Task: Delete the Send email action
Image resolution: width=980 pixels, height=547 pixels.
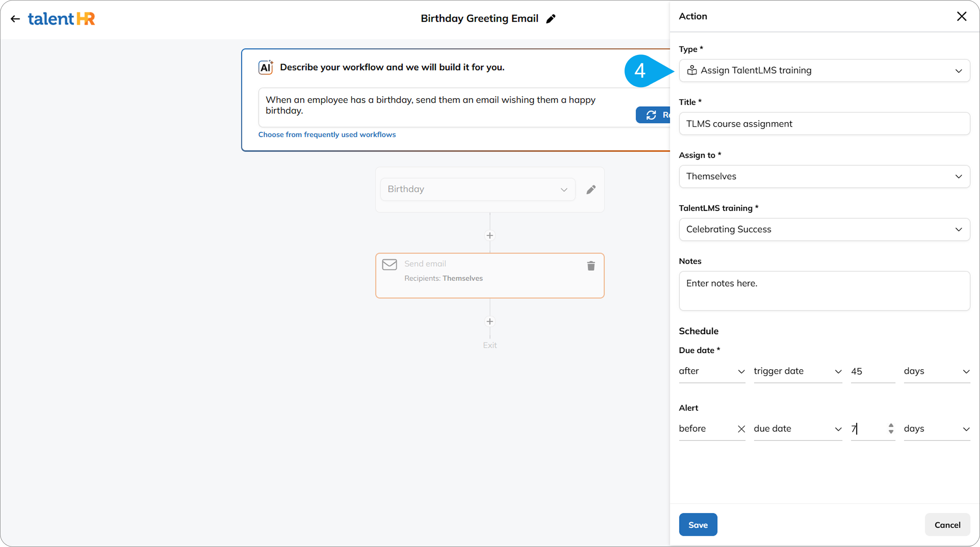Action: (591, 266)
